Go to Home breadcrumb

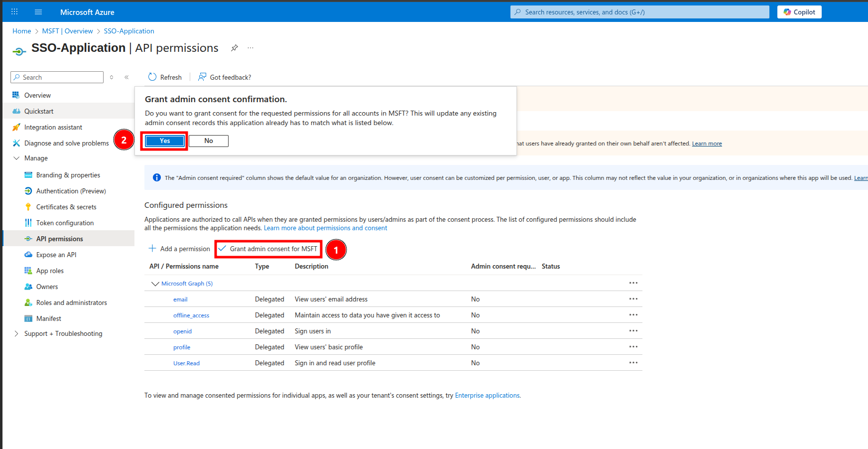pyautogui.click(x=22, y=31)
